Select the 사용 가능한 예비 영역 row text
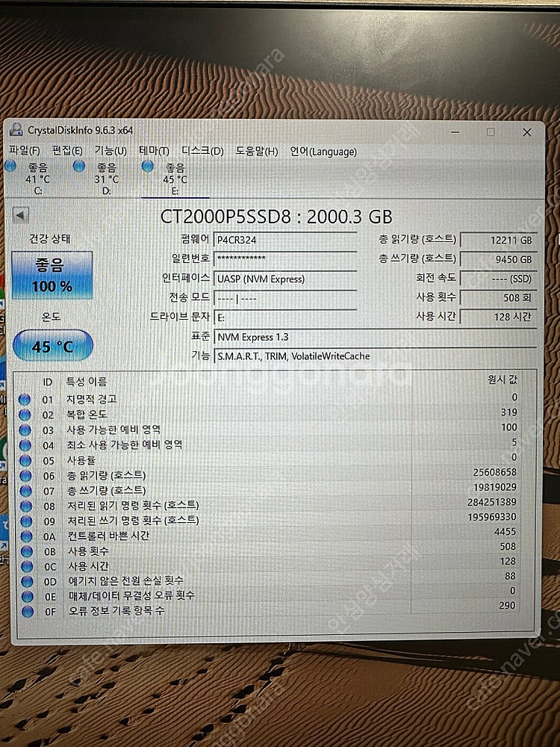 tap(113, 430)
